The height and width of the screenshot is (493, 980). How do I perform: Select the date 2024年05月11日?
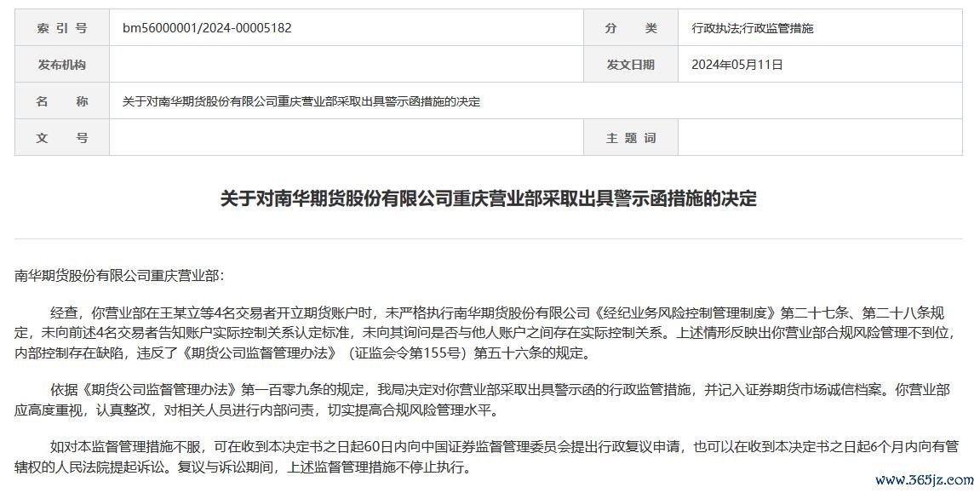tap(737, 65)
